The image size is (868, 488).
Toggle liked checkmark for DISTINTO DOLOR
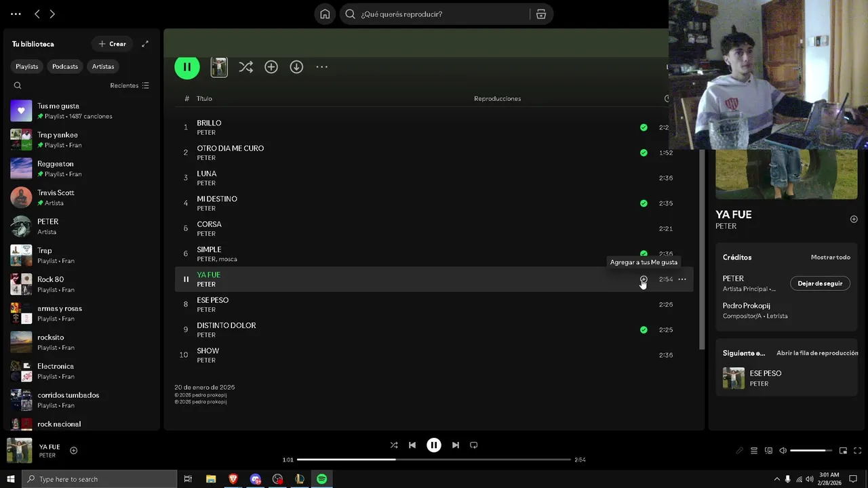644,330
